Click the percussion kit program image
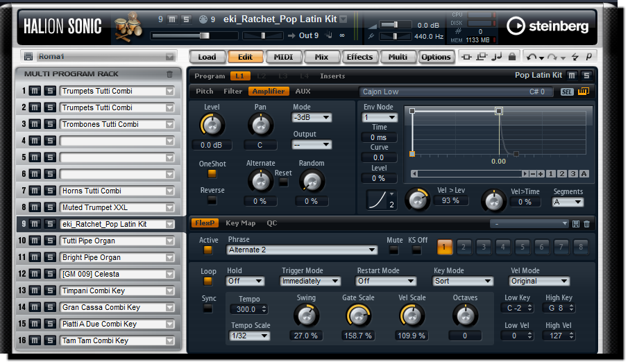The width and height of the screenshot is (628, 364). tap(128, 27)
